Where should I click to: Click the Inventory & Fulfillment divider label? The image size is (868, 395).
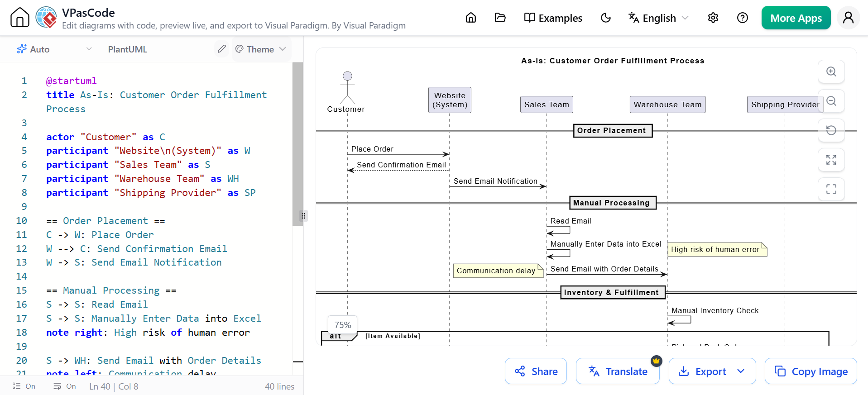613,292
